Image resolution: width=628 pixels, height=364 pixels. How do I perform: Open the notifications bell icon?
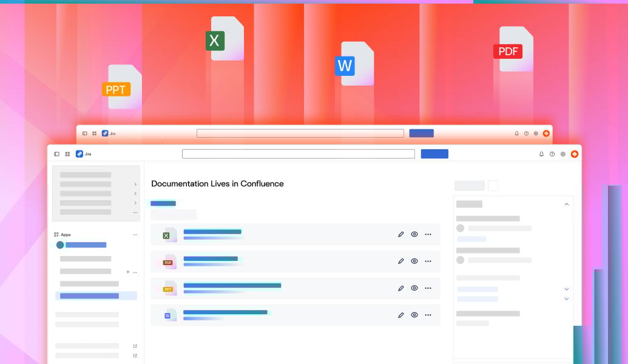541,154
